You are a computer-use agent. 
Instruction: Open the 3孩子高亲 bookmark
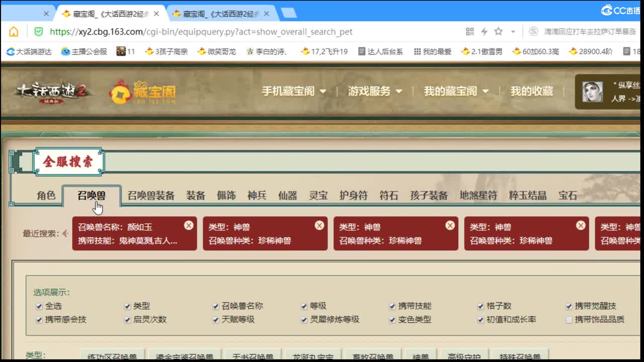(x=166, y=51)
